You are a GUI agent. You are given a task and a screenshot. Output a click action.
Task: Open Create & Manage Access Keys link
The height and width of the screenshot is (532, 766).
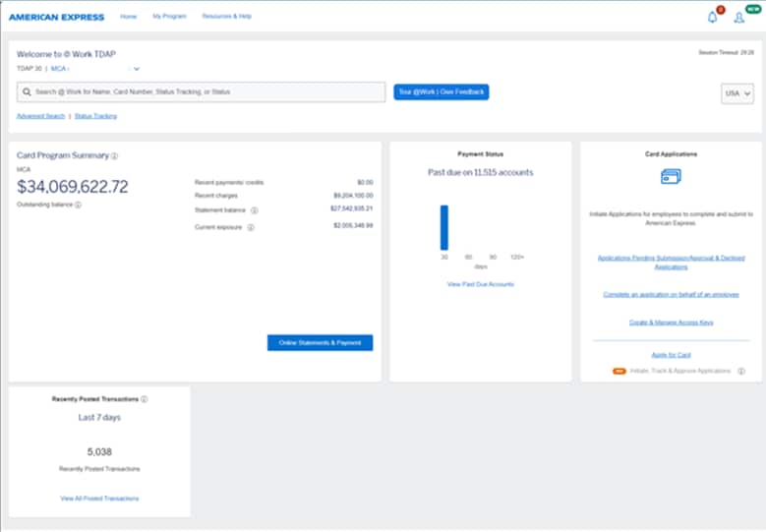[x=672, y=323]
